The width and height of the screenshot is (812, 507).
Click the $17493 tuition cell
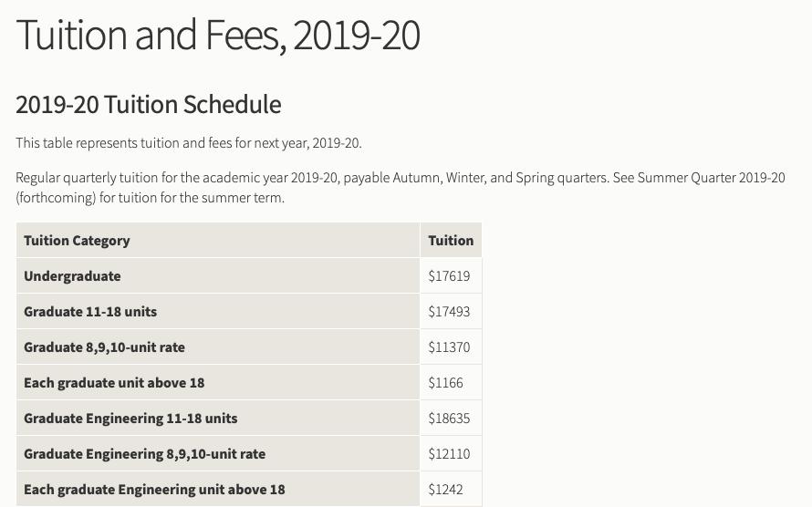pyautogui.click(x=449, y=312)
